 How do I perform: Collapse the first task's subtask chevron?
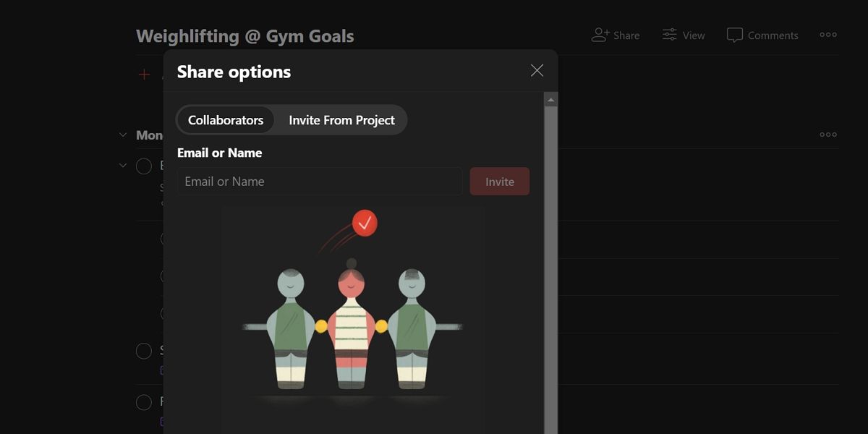pos(122,165)
